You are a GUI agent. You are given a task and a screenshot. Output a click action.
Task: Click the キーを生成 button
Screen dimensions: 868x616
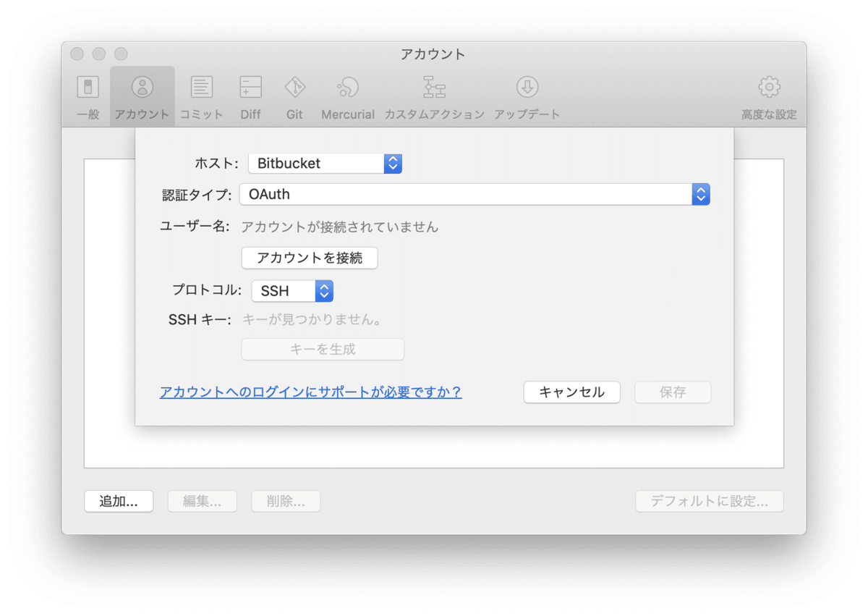coord(321,349)
